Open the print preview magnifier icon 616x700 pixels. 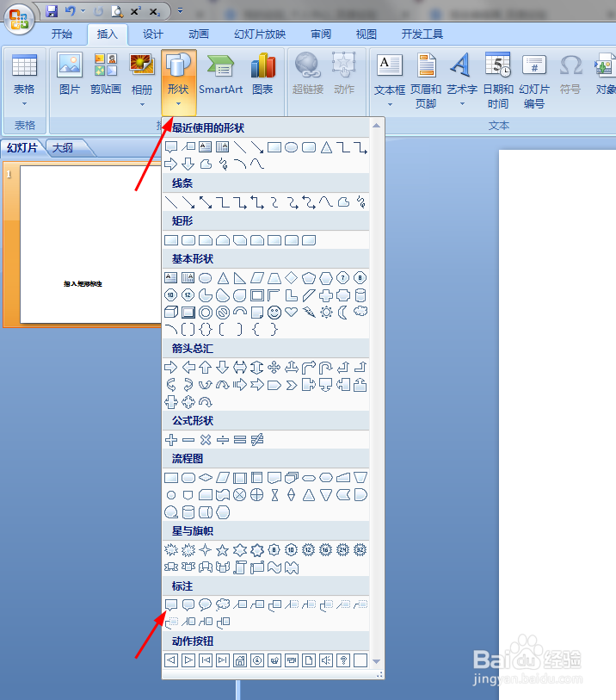(x=117, y=11)
